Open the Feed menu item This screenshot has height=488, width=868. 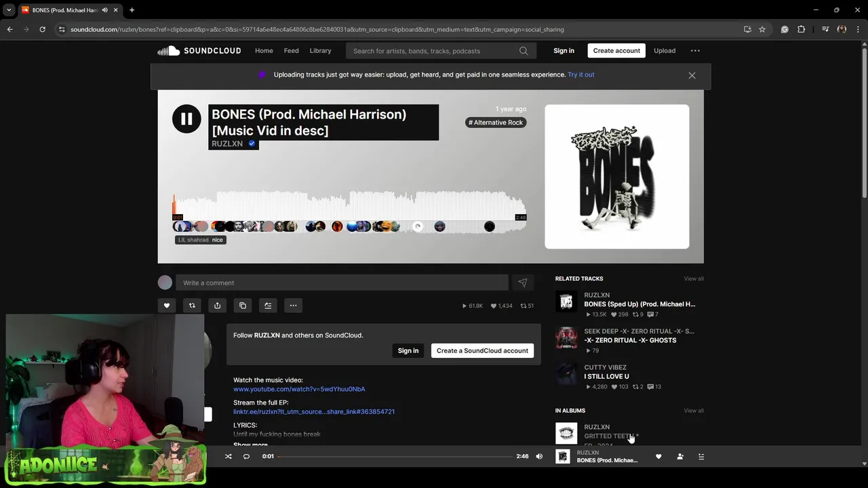tap(292, 51)
